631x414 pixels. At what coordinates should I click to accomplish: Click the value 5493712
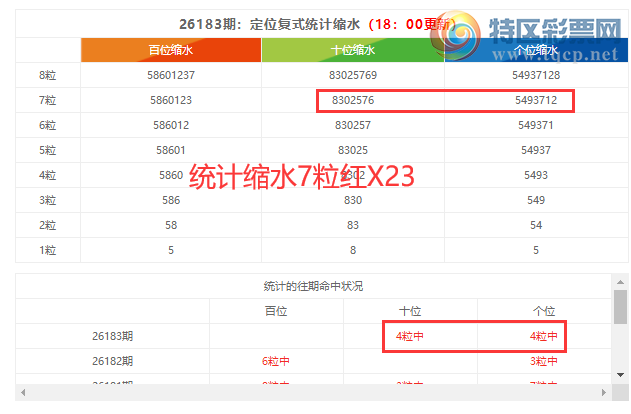(536, 100)
